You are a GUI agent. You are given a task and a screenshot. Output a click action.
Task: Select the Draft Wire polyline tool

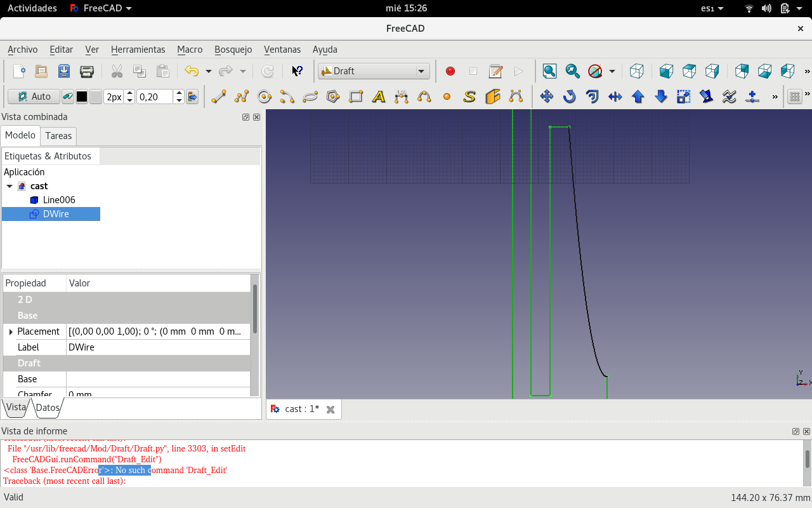tap(242, 97)
